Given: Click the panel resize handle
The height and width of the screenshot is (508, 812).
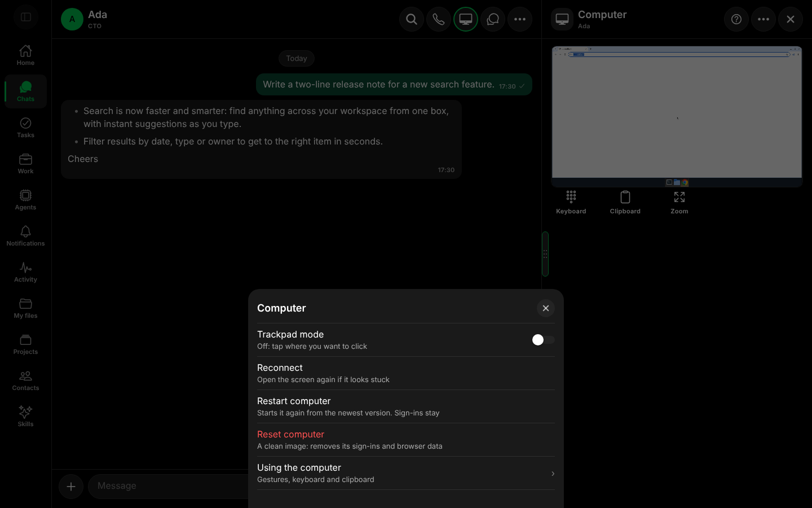Looking at the screenshot, I should pos(545,254).
